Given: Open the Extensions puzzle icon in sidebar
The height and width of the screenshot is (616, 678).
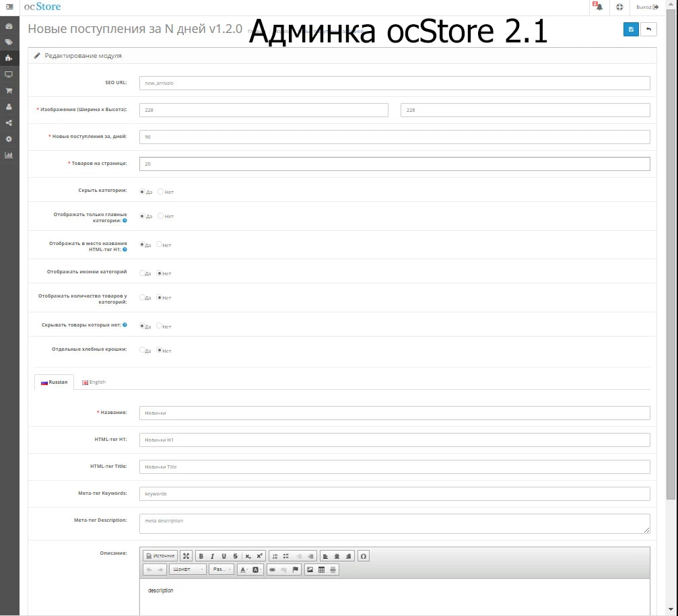Looking at the screenshot, I should point(9,58).
